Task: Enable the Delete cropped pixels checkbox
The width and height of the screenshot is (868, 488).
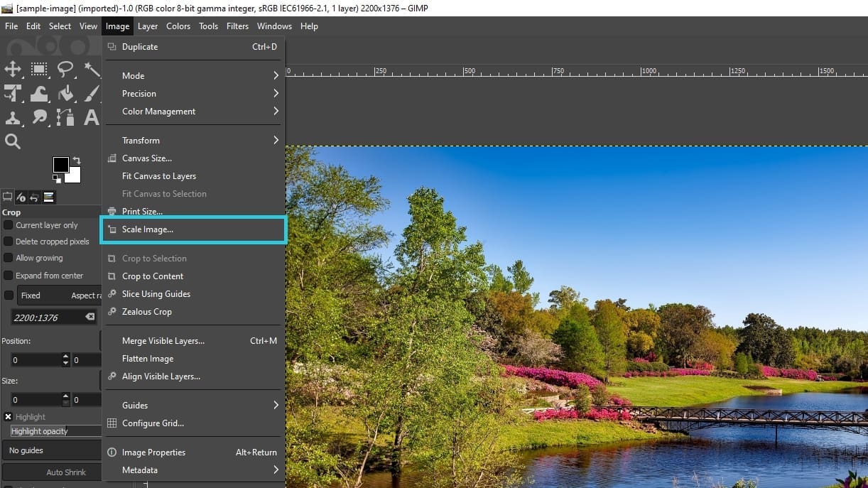Action: (7, 242)
